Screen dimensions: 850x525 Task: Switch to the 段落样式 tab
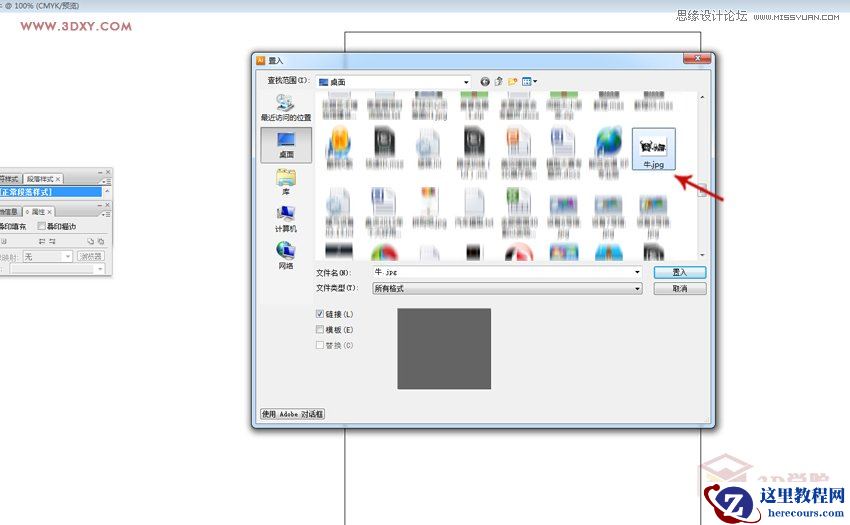(41, 179)
